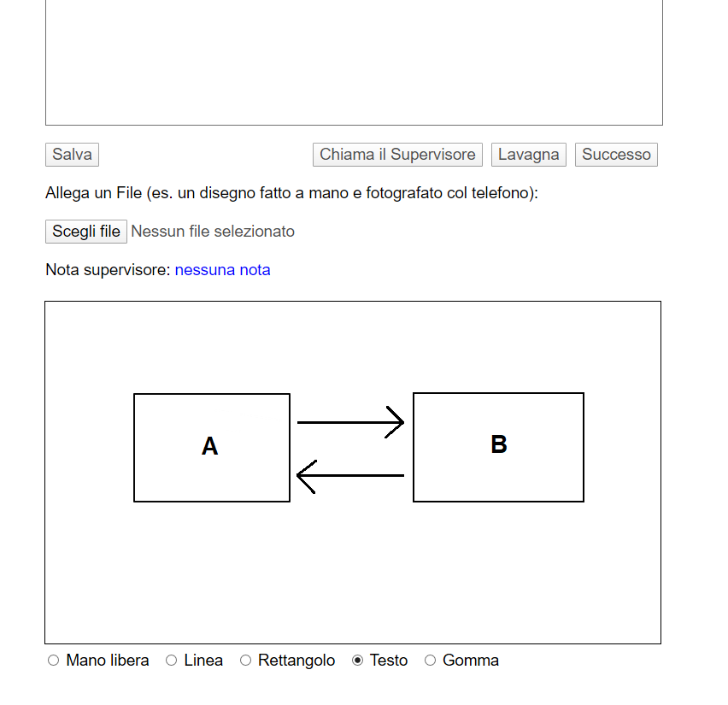This screenshot has width=728, height=705.
Task: Choose the Rettangolo drawing tool
Action: coord(246,661)
